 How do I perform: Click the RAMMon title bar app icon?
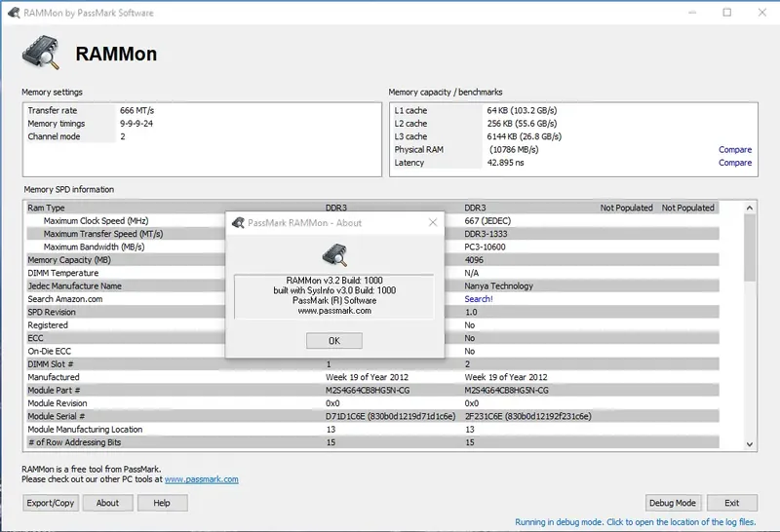tap(14, 13)
